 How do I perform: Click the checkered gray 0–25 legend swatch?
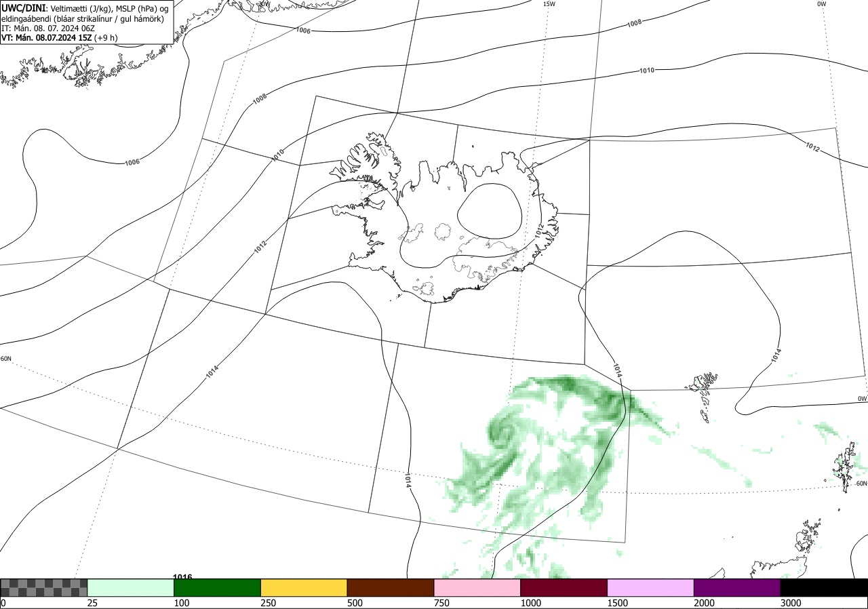[44, 587]
